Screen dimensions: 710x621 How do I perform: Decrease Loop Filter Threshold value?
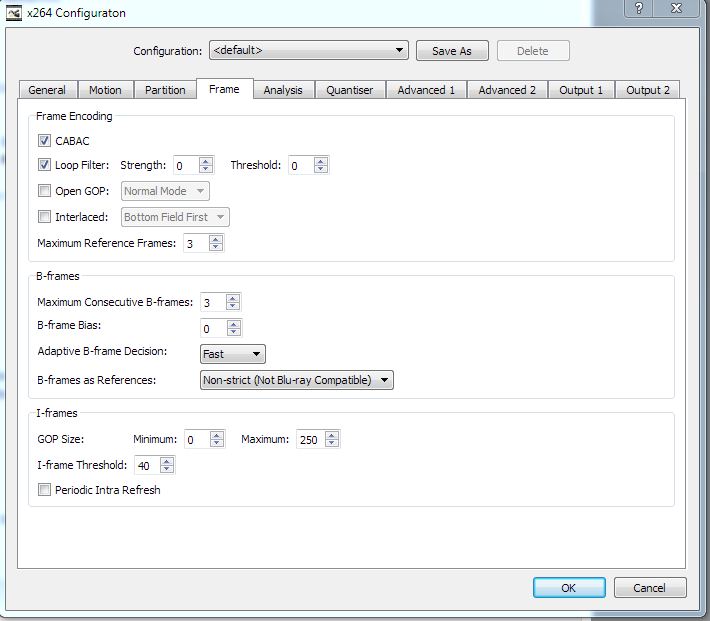click(321, 169)
